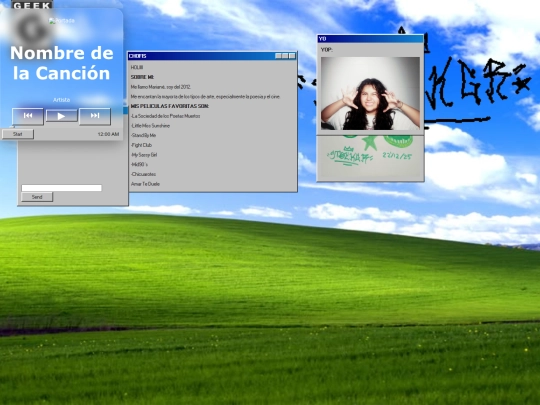Click the YO window title bar

click(x=370, y=39)
